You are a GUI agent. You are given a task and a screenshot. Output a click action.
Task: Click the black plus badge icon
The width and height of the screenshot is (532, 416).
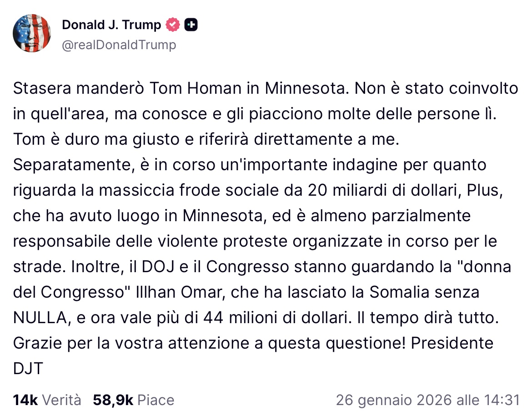[x=191, y=25]
